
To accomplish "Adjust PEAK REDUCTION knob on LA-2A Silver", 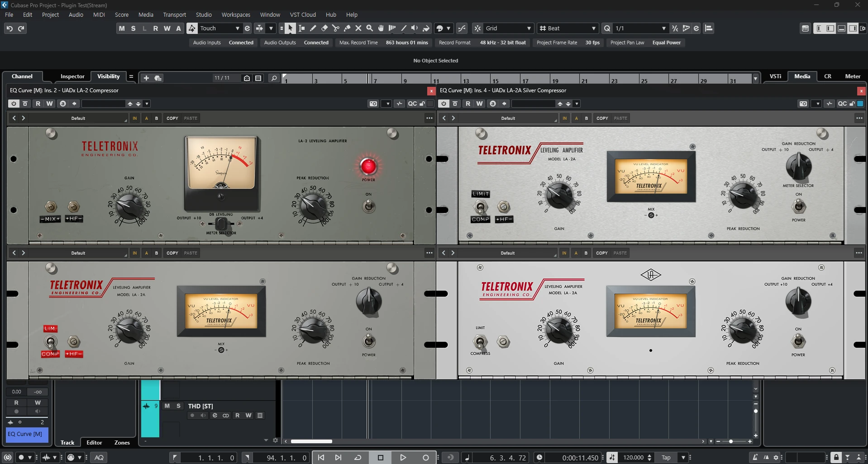I will [742, 195].
